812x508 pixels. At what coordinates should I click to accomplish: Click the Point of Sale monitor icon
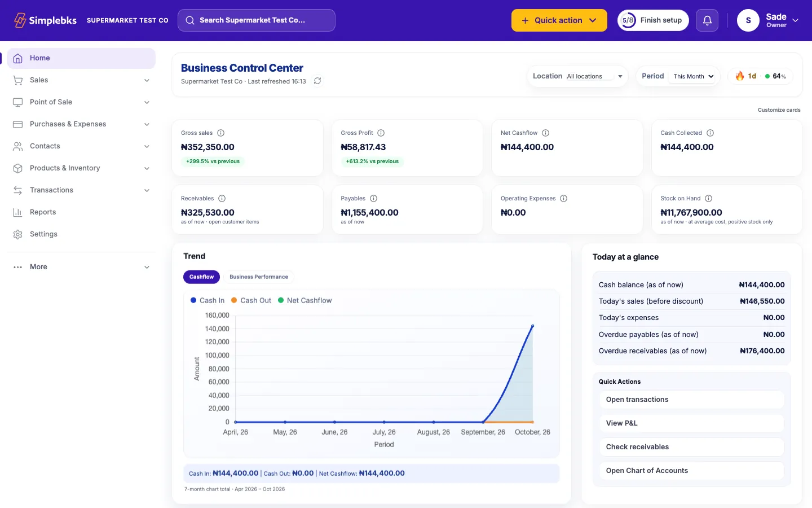pyautogui.click(x=18, y=102)
